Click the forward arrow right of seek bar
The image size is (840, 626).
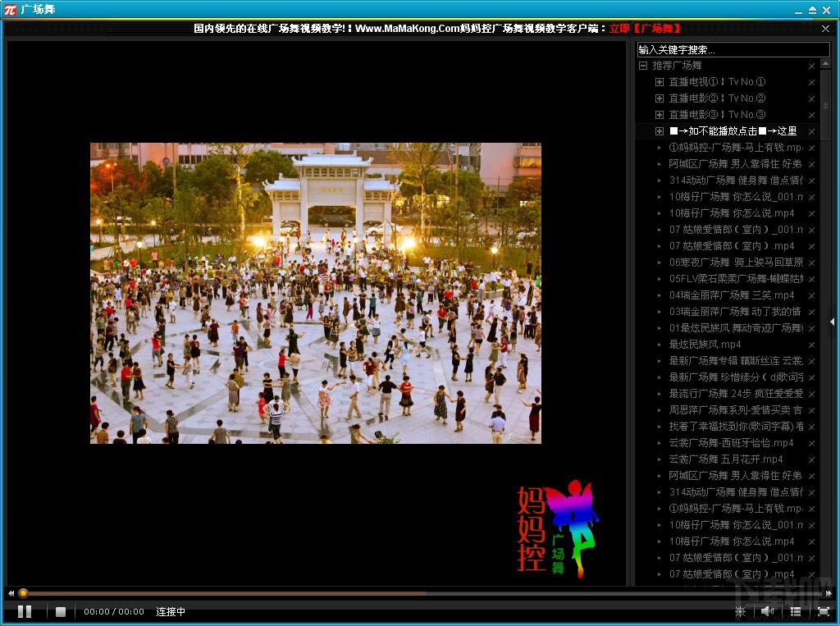pos(829,593)
